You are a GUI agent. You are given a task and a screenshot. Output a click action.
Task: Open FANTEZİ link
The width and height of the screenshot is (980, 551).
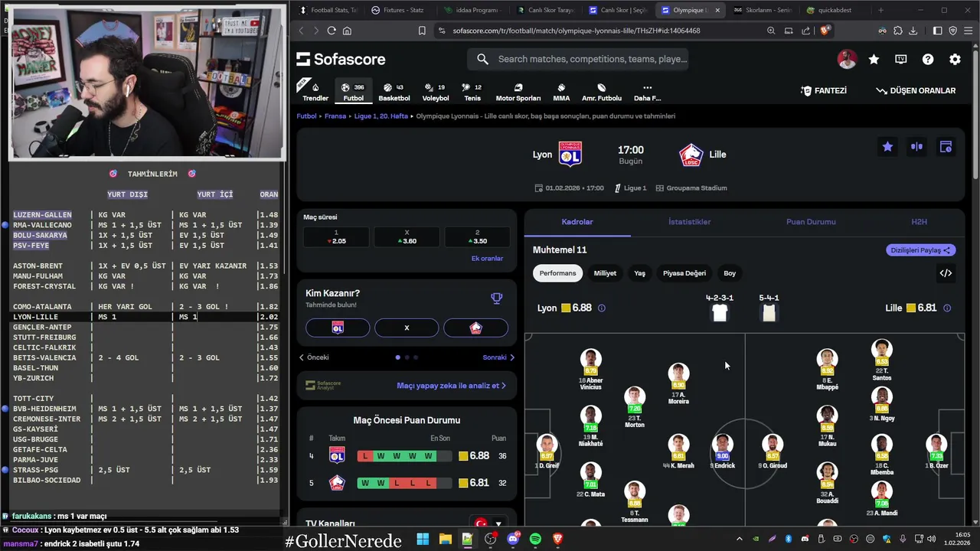824,90
